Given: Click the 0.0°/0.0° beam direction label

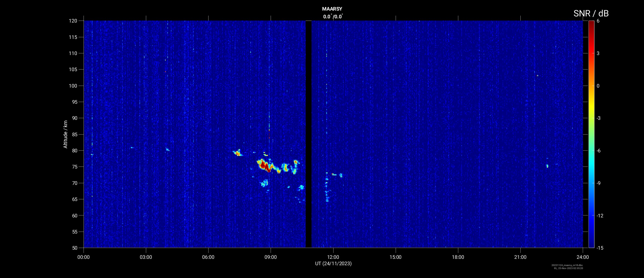Looking at the screenshot, I should [333, 17].
